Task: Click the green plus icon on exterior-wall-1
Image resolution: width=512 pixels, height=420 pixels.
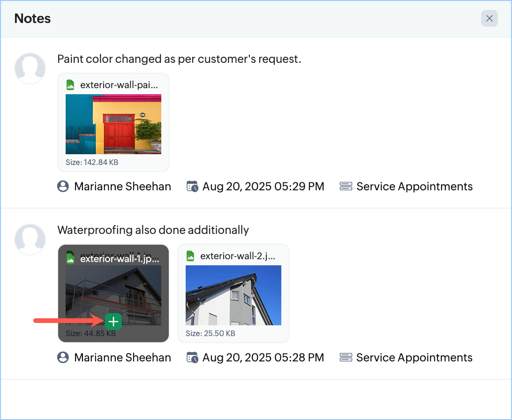Action: [113, 321]
